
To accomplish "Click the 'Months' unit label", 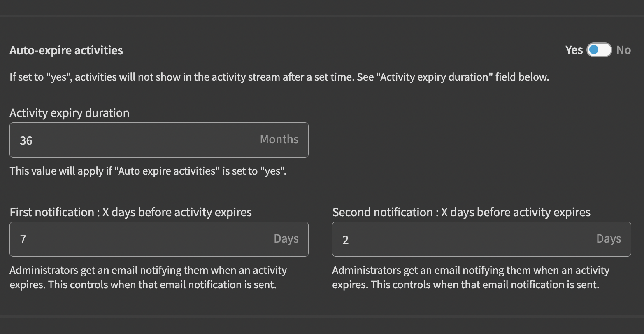I will tap(279, 140).
